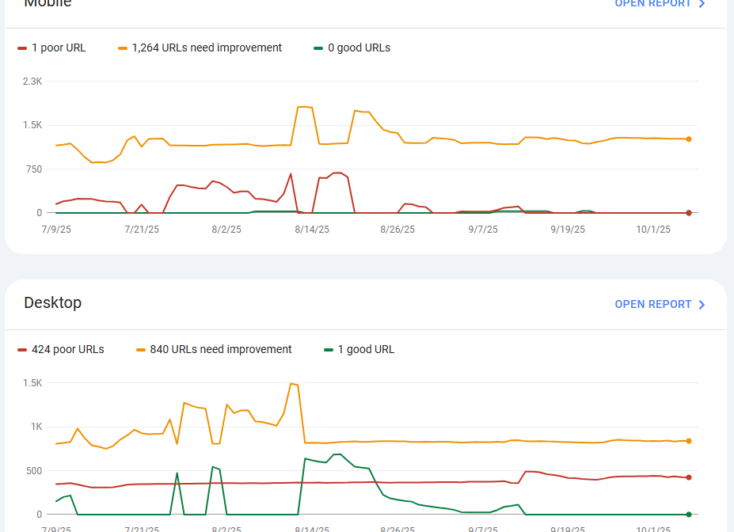Click green color marker for Desktop good URL
This screenshot has width=734, height=532.
point(329,349)
